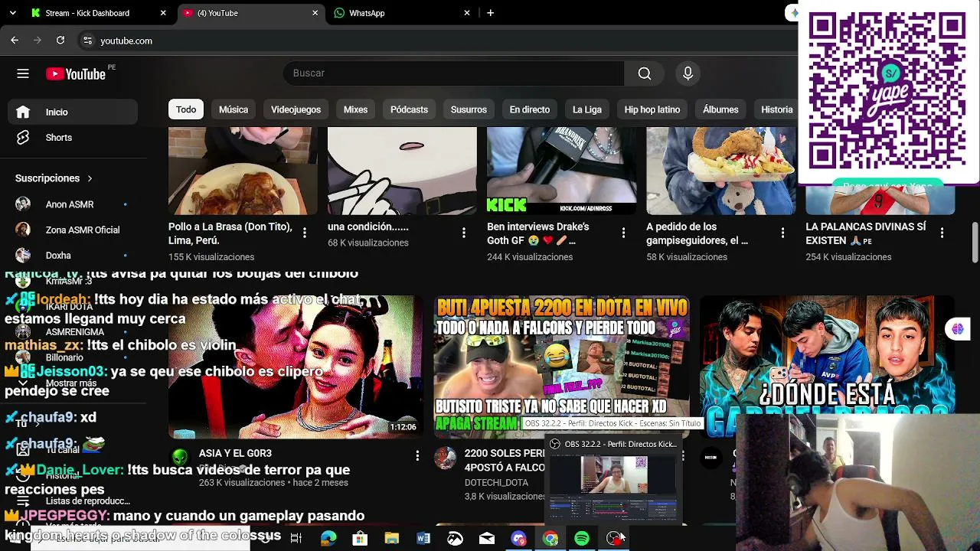Viewport: 980px width, 551px height.
Task: Open Shorts from the sidebar
Action: (x=73, y=138)
